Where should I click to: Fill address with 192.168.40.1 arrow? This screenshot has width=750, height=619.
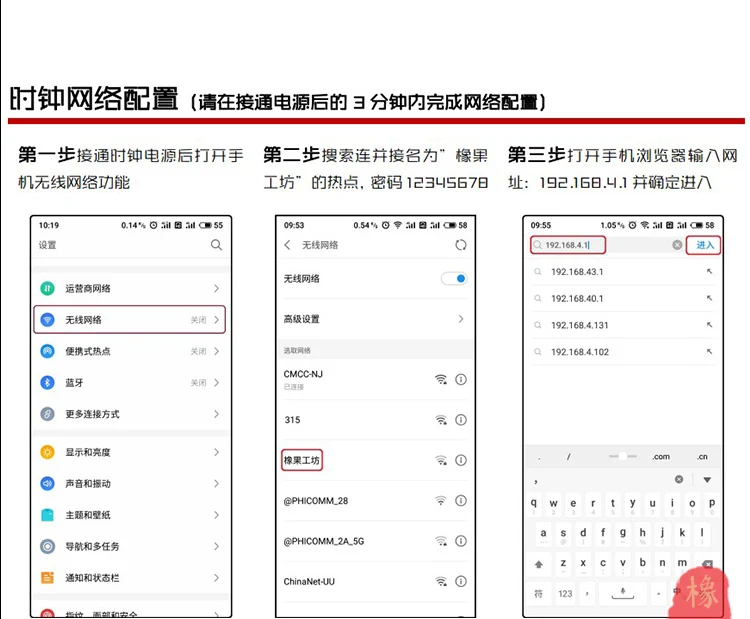click(x=709, y=298)
